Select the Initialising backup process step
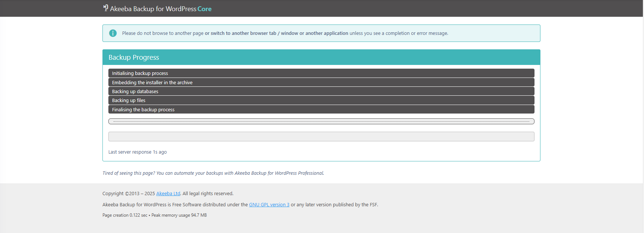The height and width of the screenshot is (233, 644). click(140, 73)
